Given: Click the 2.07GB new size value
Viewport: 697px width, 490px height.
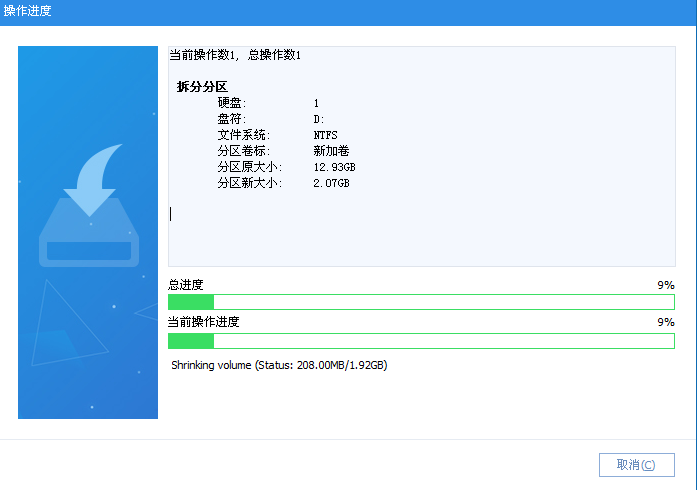Looking at the screenshot, I should [x=331, y=183].
